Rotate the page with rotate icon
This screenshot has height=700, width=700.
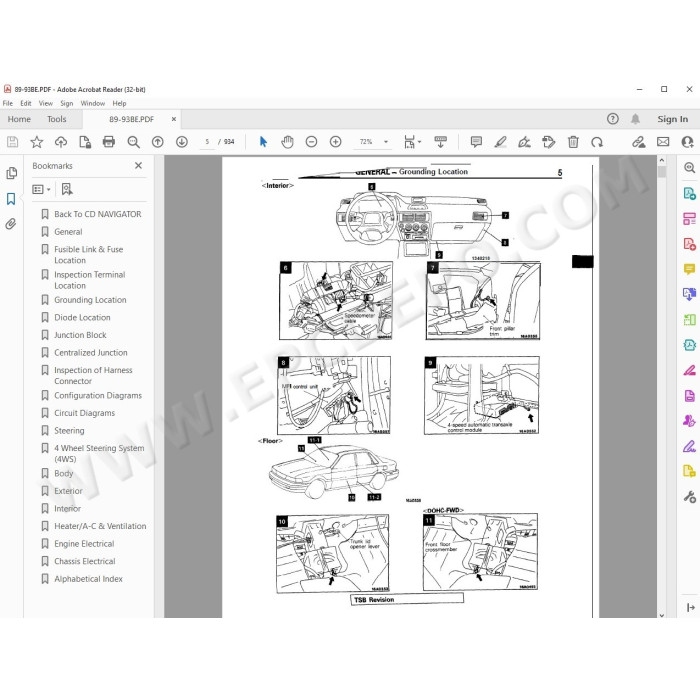[x=597, y=142]
